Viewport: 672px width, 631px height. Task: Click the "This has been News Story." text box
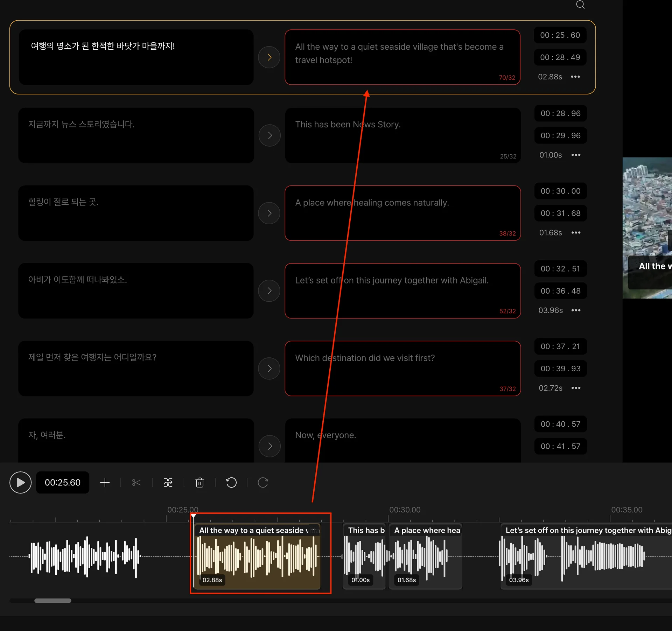402,135
